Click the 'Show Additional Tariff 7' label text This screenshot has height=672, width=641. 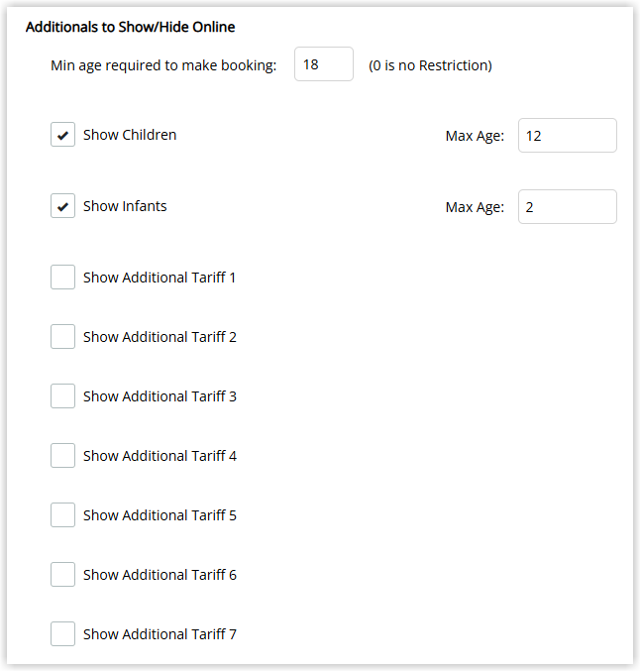point(160,634)
